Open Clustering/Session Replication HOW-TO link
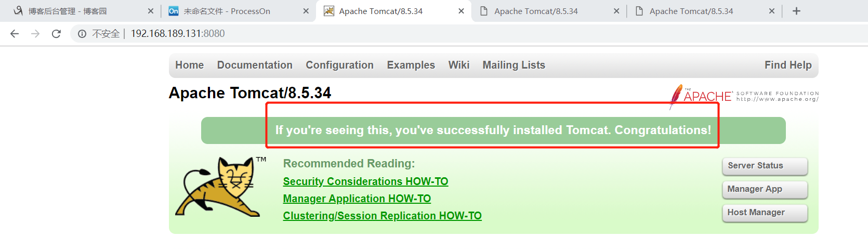Screen dimensions: 868x249 pyautogui.click(x=382, y=216)
